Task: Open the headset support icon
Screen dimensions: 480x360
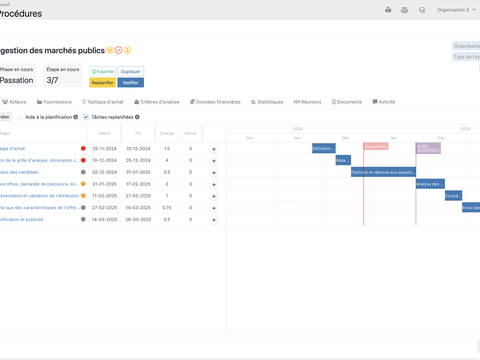Action: pyautogui.click(x=422, y=10)
